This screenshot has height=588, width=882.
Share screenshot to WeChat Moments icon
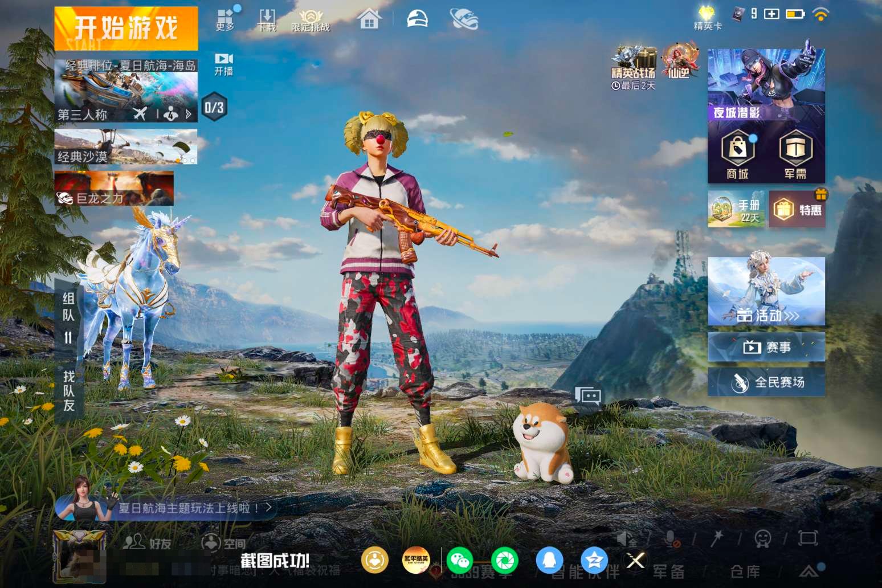tap(505, 560)
